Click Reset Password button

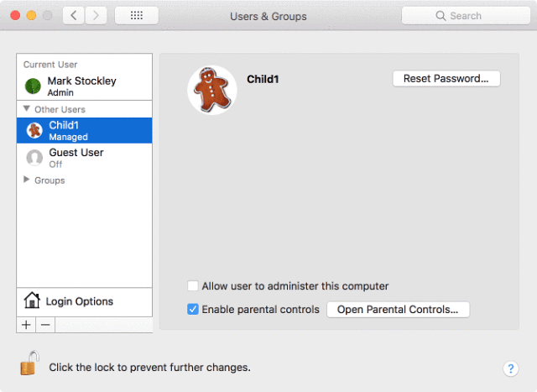(446, 78)
